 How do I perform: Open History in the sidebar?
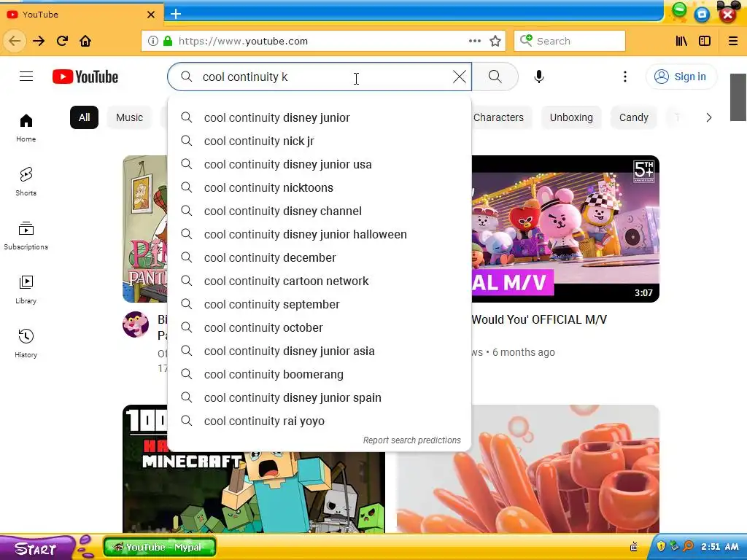26,343
